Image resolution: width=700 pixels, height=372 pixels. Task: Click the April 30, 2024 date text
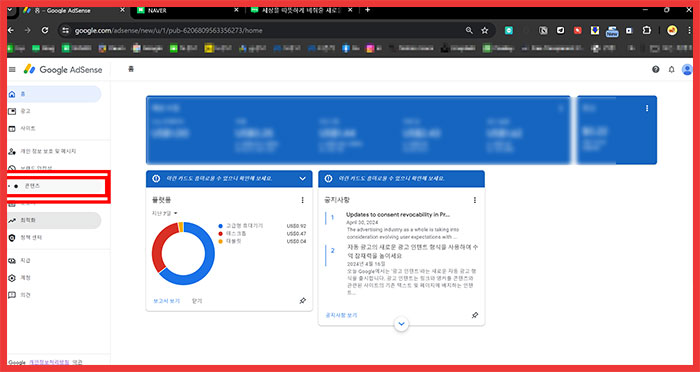362,222
